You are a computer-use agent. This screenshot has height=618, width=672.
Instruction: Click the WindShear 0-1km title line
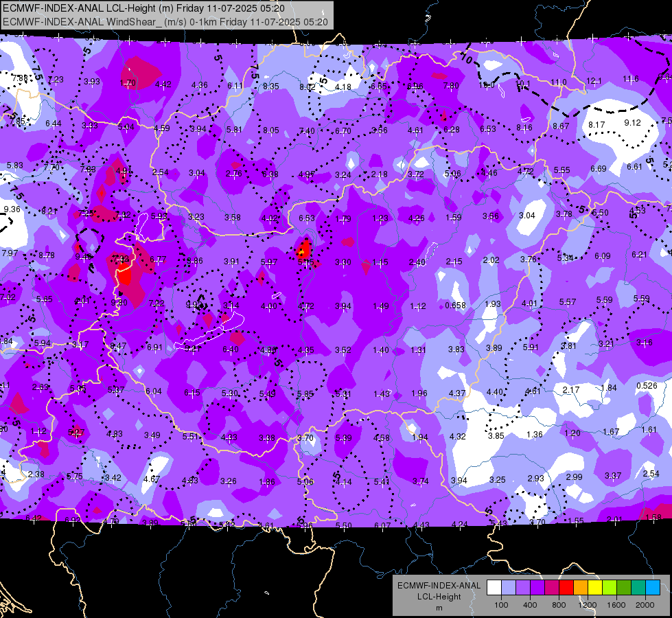pos(165,22)
